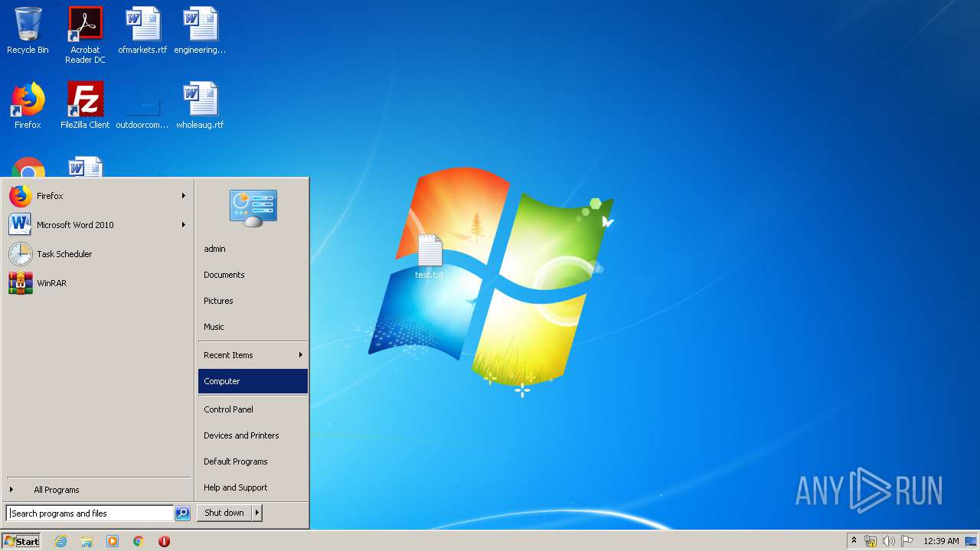Click the WinRAR icon in Start menu
980x551 pixels.
(x=21, y=283)
